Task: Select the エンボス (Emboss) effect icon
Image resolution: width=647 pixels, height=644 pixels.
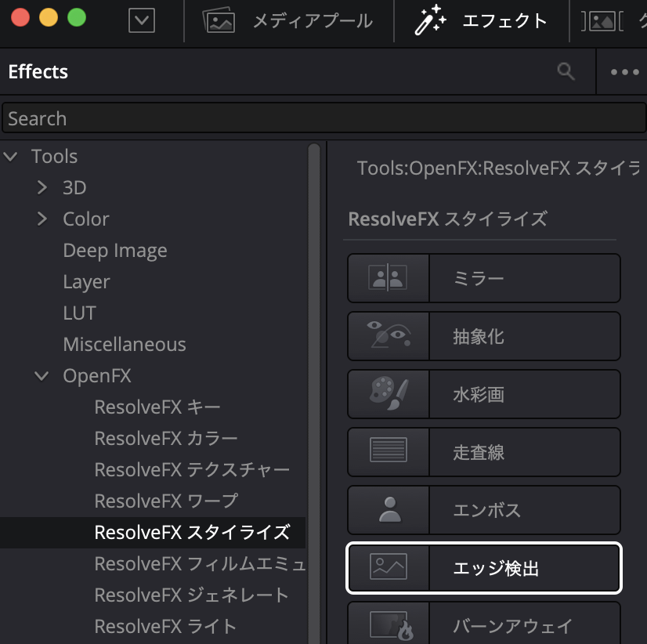Action: (388, 510)
